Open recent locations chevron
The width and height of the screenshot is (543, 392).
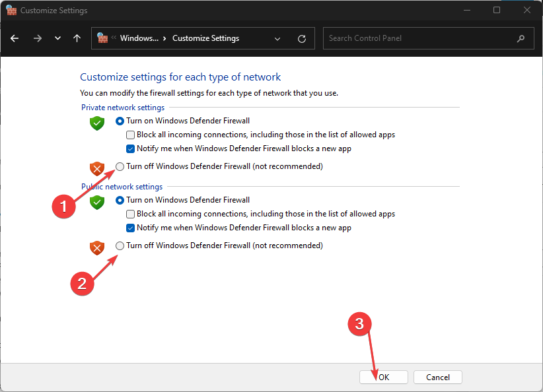57,38
